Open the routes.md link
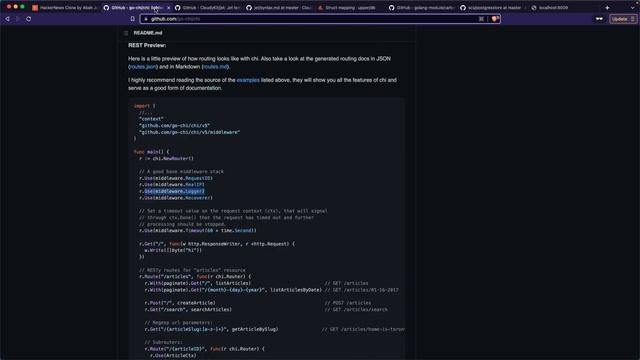This screenshot has width=640, height=360. pos(216,67)
